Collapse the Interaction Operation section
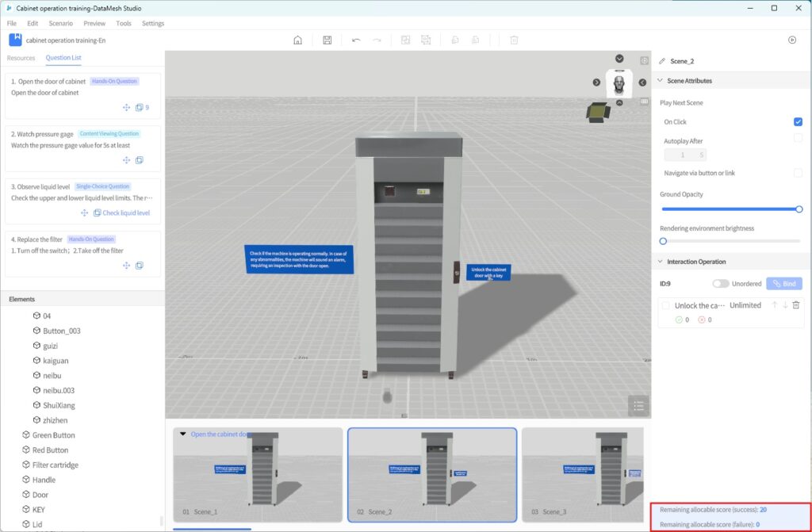 [660, 262]
